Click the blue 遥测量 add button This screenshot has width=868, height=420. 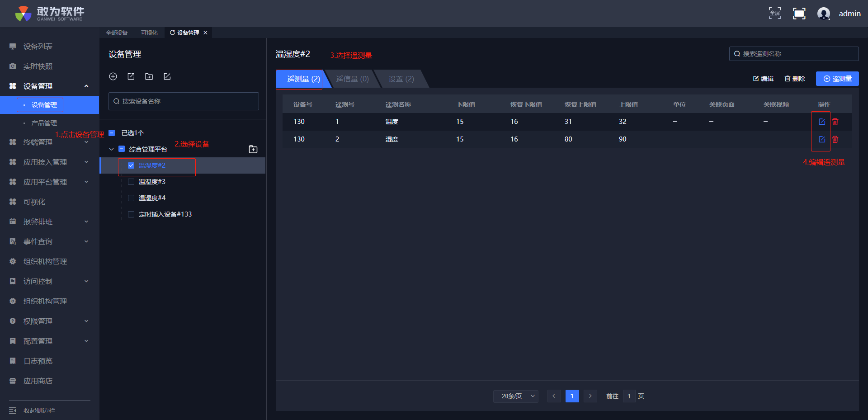[837, 79]
